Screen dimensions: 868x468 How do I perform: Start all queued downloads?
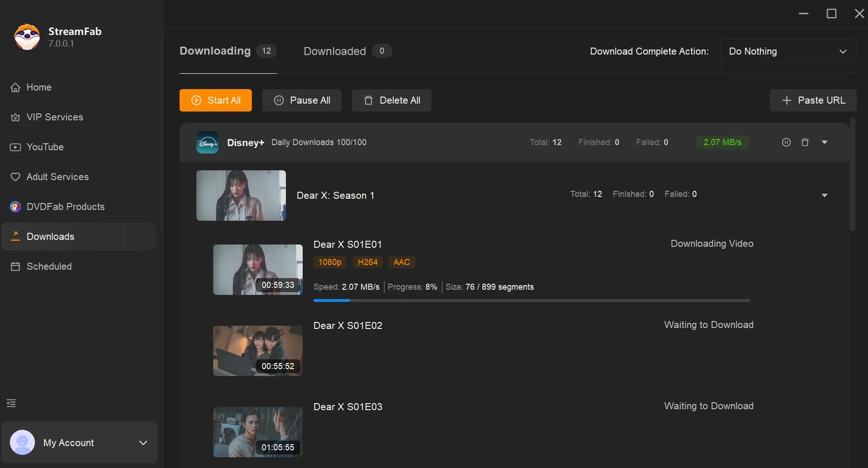point(215,100)
